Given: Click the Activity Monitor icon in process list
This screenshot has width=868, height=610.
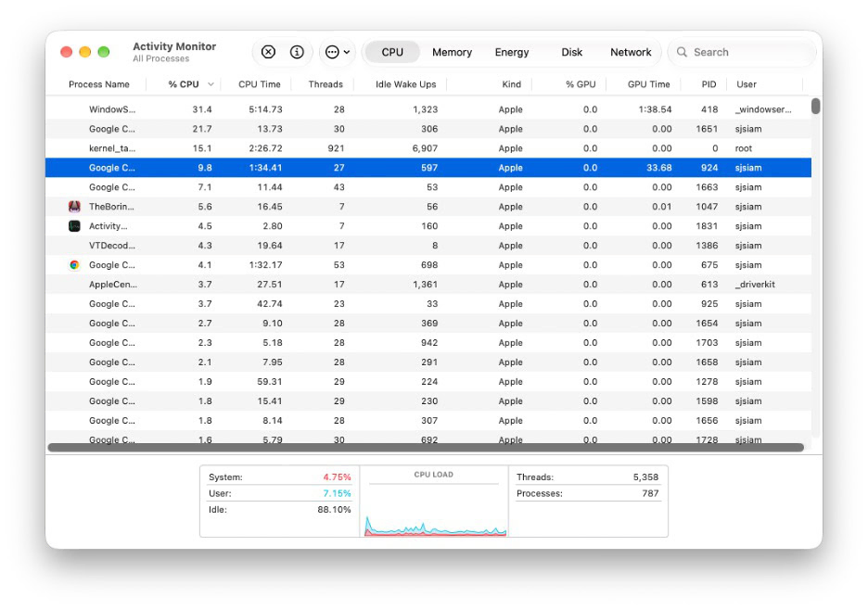Looking at the screenshot, I should 74,226.
